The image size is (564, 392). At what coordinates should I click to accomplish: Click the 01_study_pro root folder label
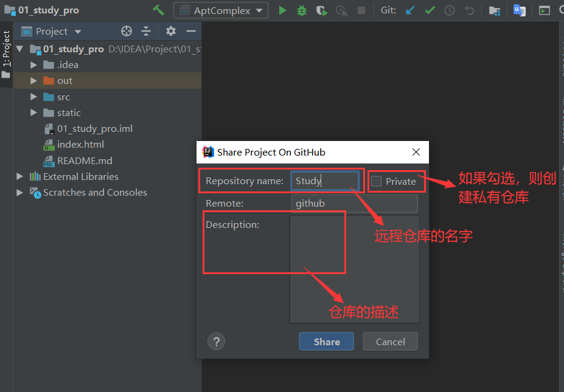point(74,49)
